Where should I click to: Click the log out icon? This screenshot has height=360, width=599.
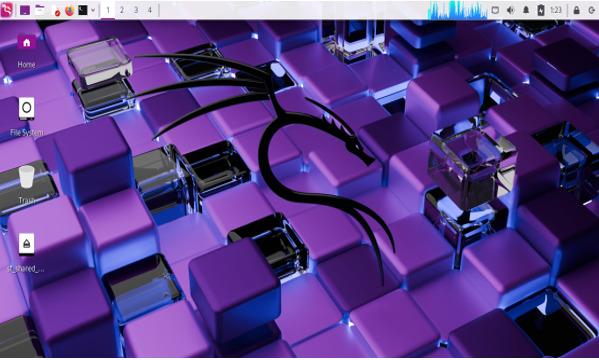tap(592, 10)
